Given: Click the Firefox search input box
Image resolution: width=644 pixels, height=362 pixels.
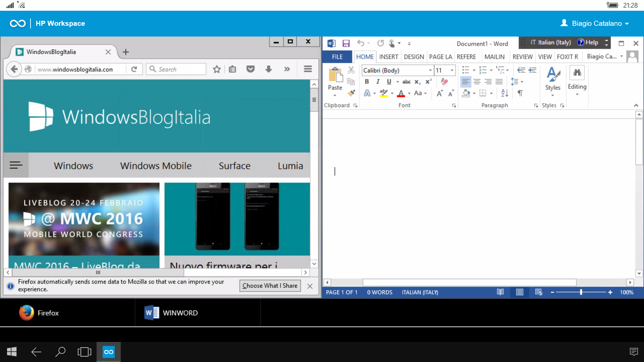Looking at the screenshot, I should (176, 69).
